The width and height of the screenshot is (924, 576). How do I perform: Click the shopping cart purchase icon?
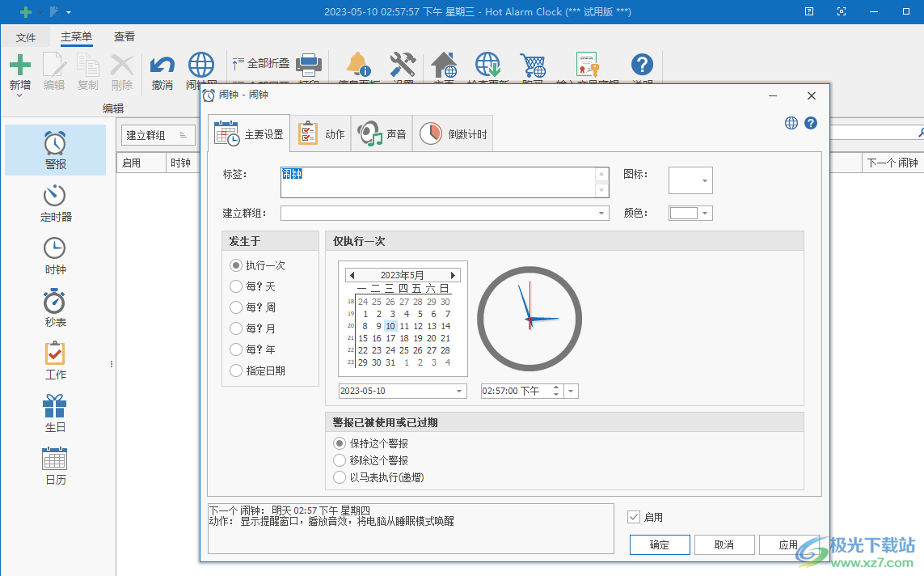pos(533,65)
